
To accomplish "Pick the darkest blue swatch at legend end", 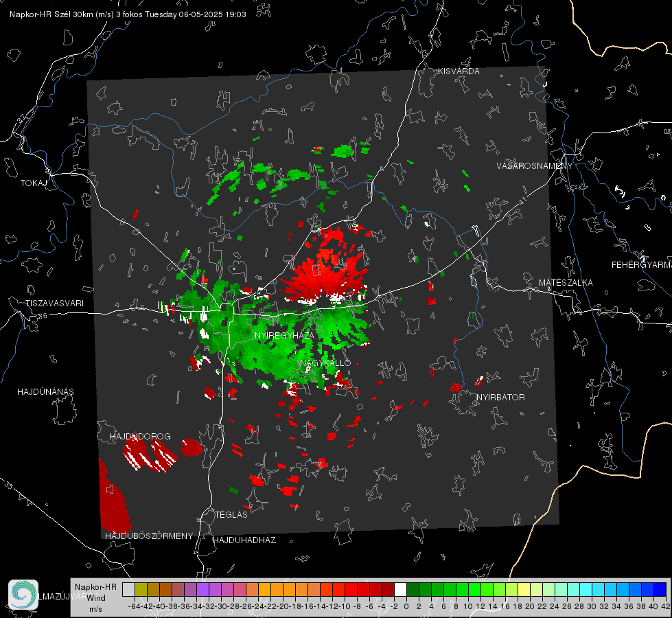I will pyautogui.click(x=660, y=589).
